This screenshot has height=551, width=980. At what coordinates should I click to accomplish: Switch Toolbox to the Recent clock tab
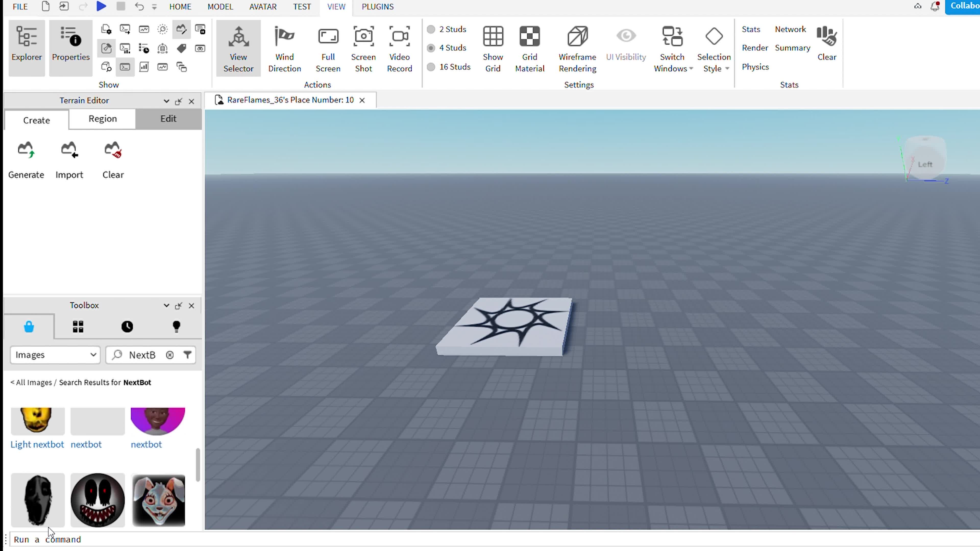click(x=127, y=326)
